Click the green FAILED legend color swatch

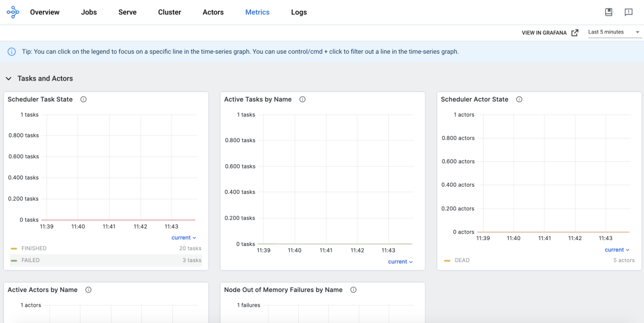tap(14, 261)
